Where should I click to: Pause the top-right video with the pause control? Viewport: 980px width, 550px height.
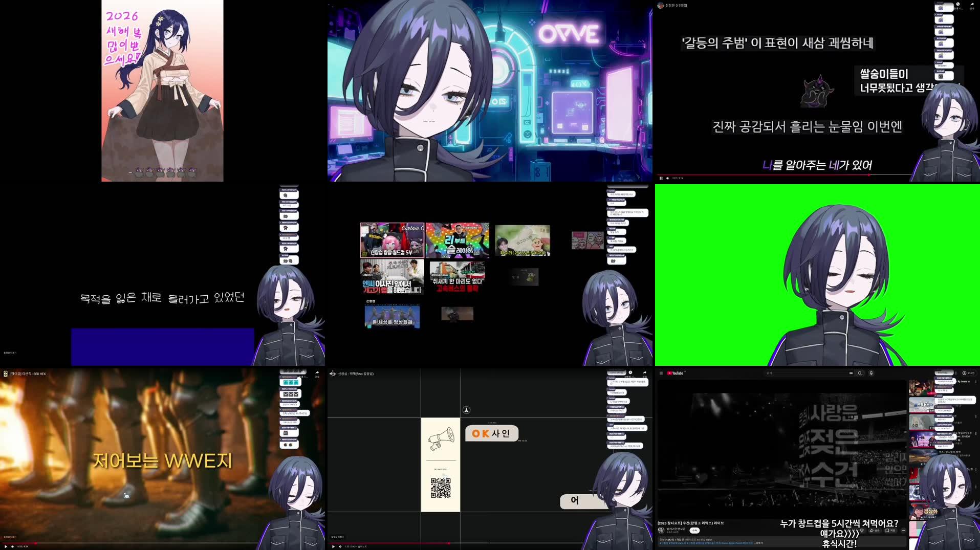661,178
